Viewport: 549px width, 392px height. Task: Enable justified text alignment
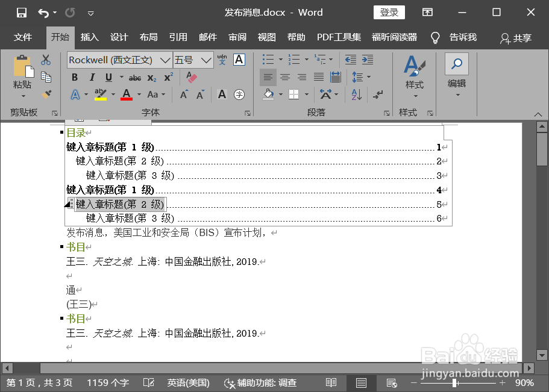point(318,77)
